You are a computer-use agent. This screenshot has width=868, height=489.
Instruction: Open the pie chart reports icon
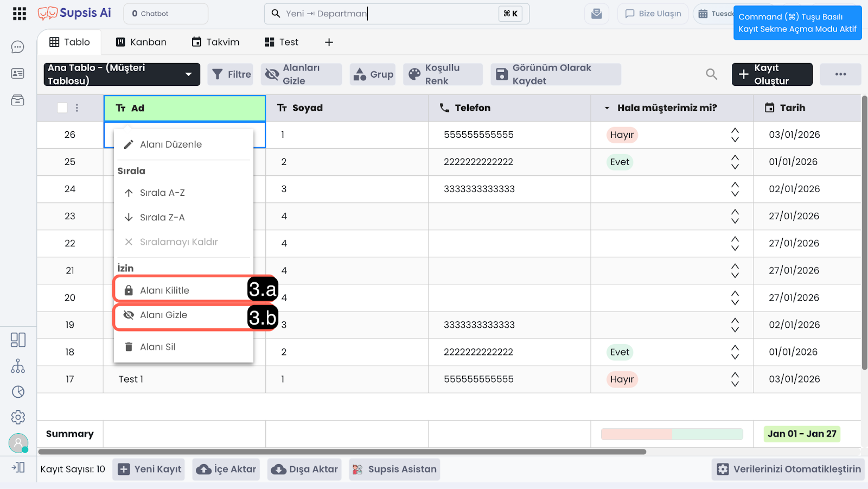pos(18,392)
